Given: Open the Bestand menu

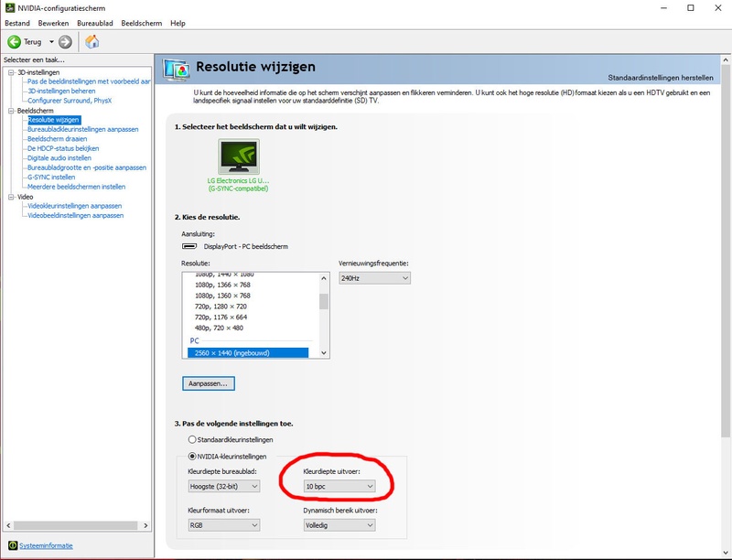Looking at the screenshot, I should tap(17, 24).
